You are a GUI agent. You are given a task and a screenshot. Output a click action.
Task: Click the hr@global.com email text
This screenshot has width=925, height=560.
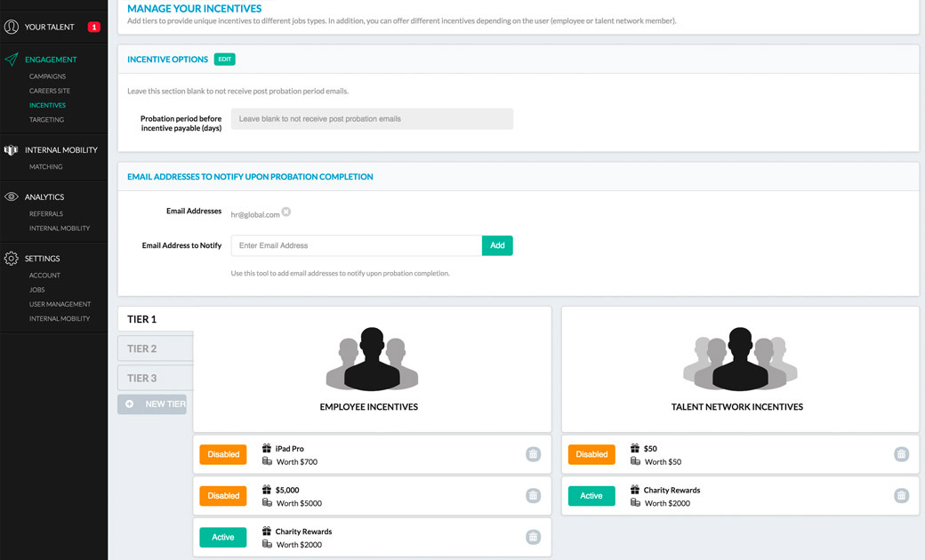click(255, 214)
